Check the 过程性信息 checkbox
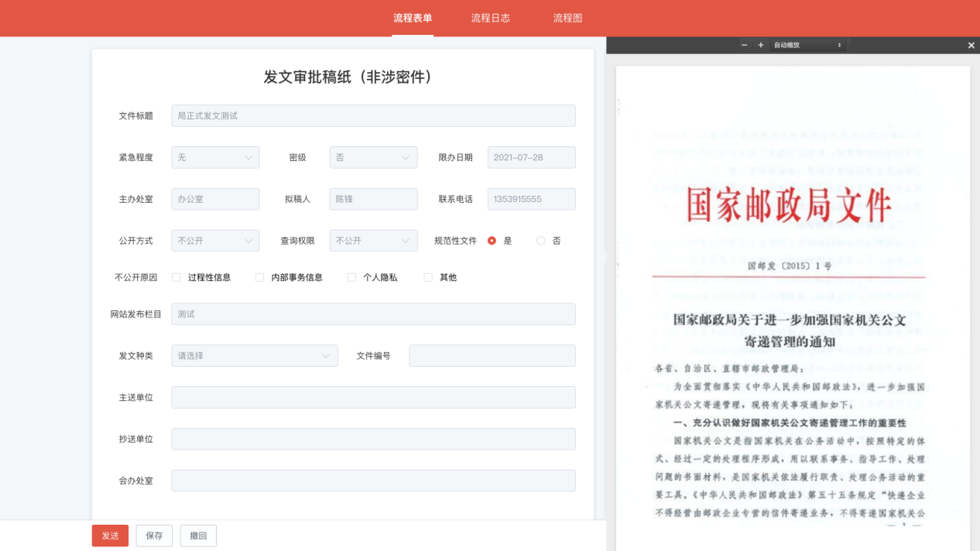The height and width of the screenshot is (551, 980). tap(176, 277)
